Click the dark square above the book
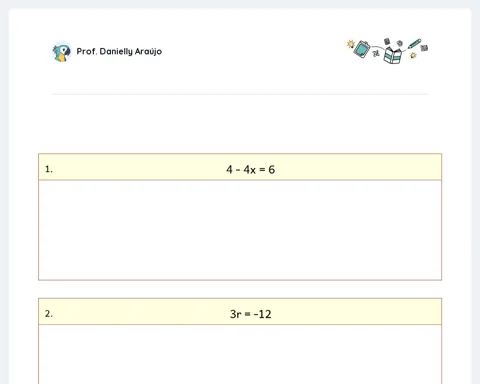Viewport: 480px width, 384px height. click(x=387, y=41)
